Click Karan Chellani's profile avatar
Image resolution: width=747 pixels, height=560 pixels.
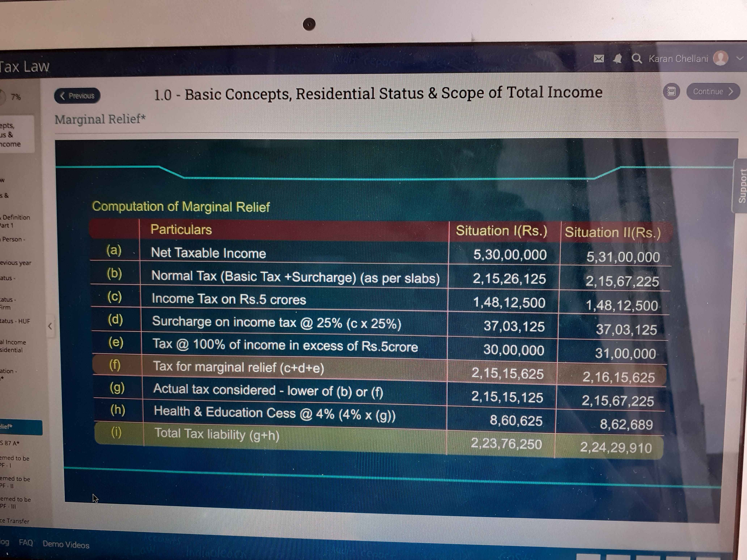[x=720, y=58]
